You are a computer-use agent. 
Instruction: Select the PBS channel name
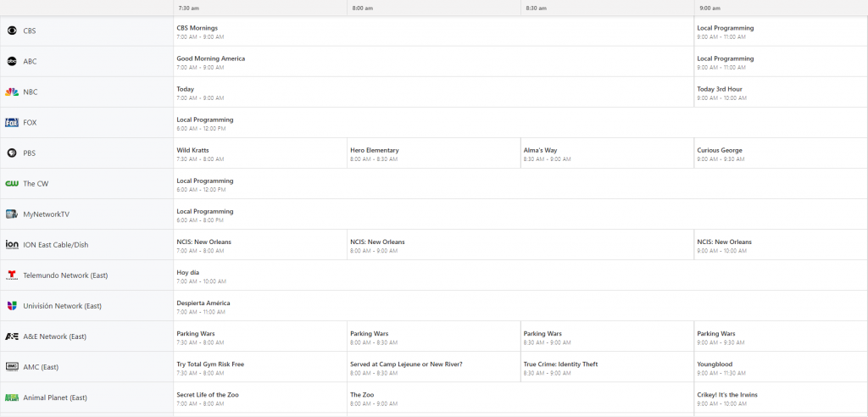tap(30, 153)
